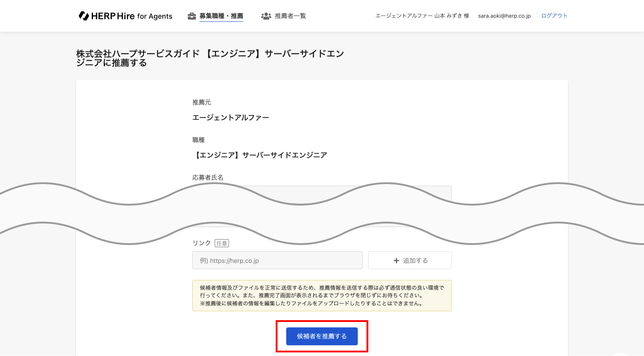Screen dimensions: 644x356
Task: Click the ログアウト link
Action: [x=554, y=16]
